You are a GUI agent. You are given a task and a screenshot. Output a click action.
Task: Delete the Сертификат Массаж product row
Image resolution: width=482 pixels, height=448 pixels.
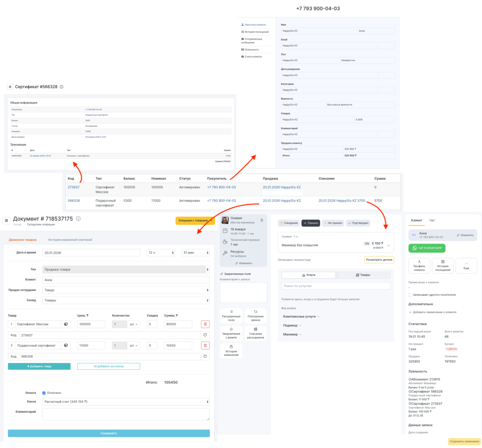[205, 324]
